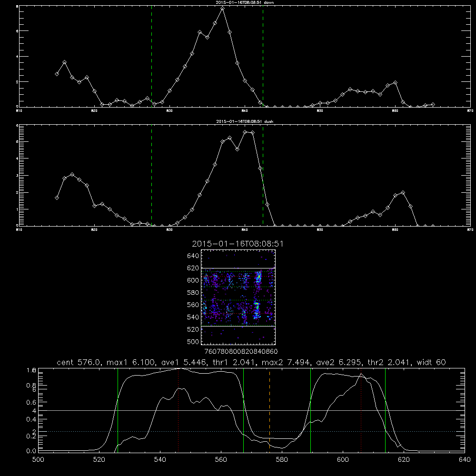Viewport: 476px width, 476px height.
Task: Click the spectrogram y-axis label 620
Action: (x=193, y=268)
